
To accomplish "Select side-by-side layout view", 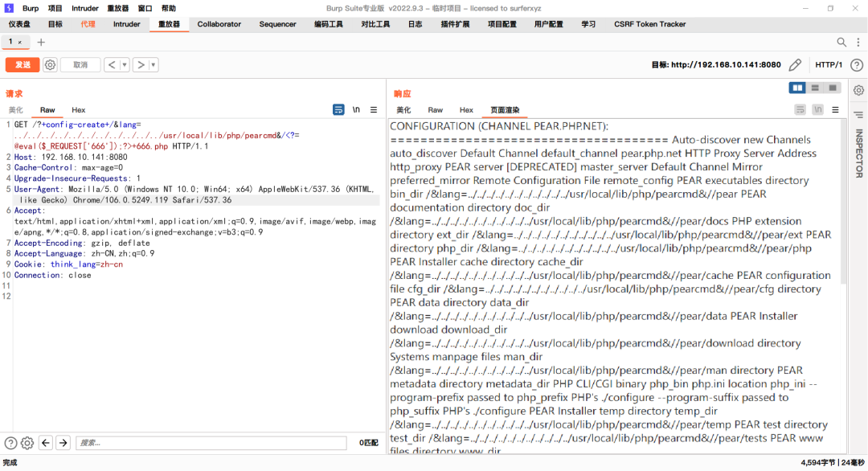I will 797,88.
